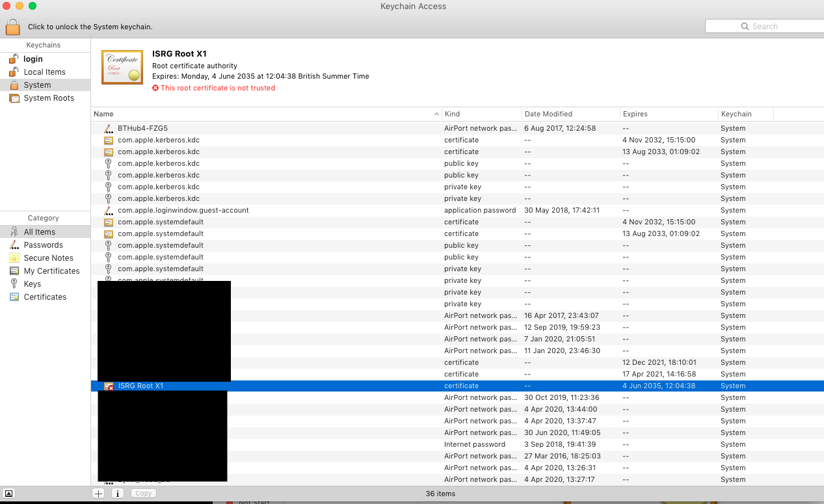Select the row modified '27 Mar 2016, 18:25:03'
824x504 pixels.
pyautogui.click(x=457, y=457)
